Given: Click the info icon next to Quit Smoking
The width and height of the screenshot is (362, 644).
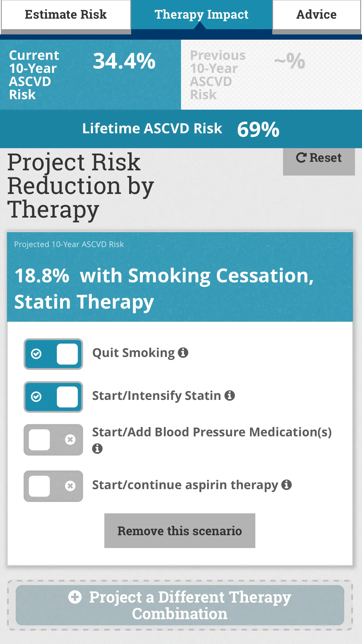Looking at the screenshot, I should (x=183, y=353).
